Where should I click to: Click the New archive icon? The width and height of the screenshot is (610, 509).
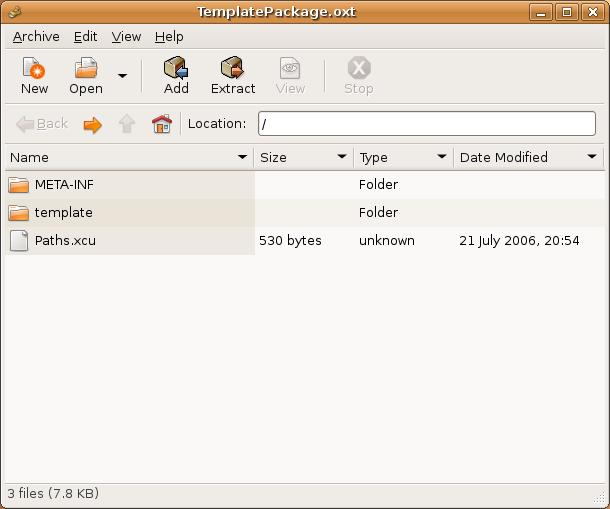[x=34, y=68]
